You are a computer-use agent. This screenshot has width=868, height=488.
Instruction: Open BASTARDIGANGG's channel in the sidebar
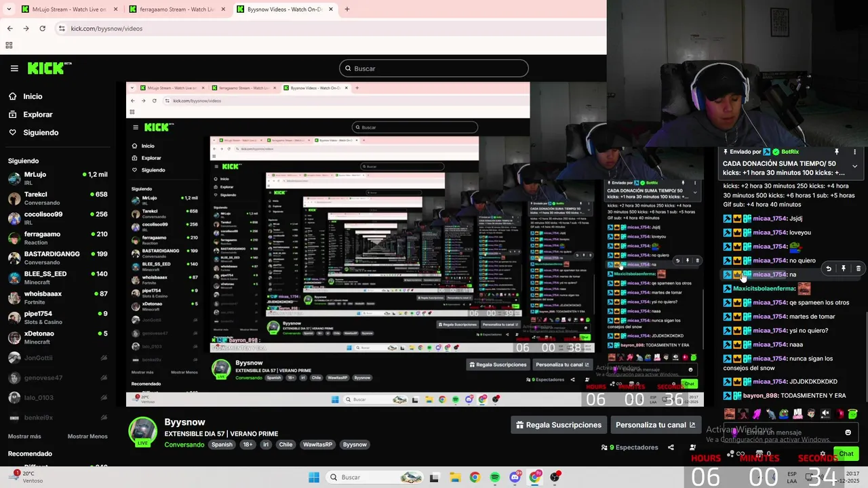[58, 258]
